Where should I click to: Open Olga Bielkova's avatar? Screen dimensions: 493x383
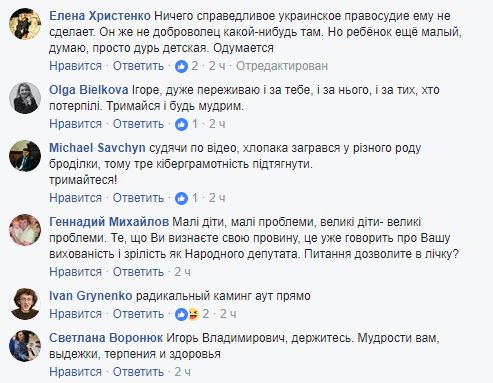(x=25, y=98)
